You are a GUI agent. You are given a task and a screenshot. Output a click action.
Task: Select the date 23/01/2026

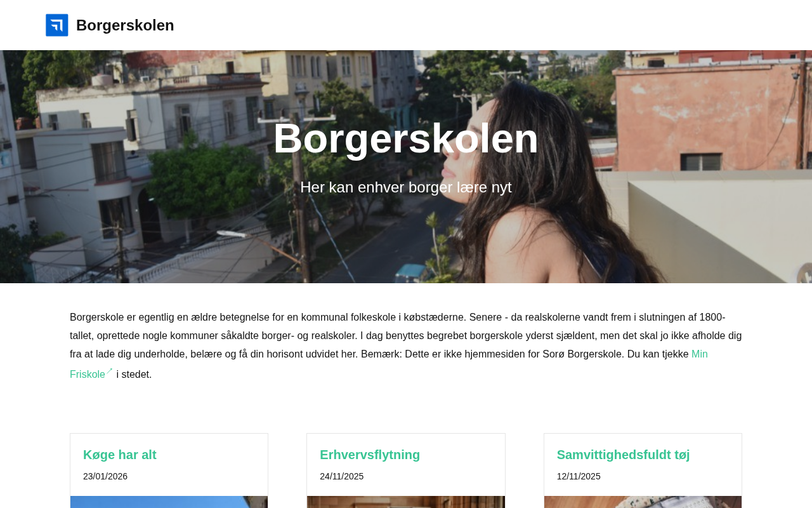(x=105, y=476)
